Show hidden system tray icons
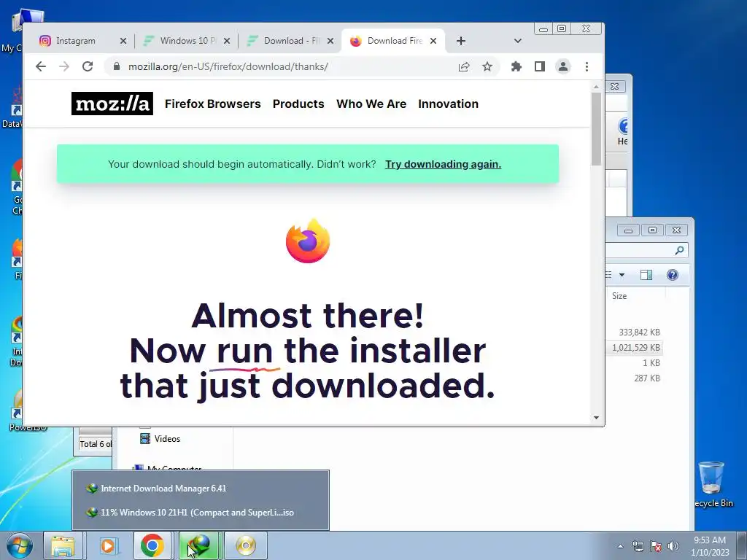This screenshot has width=747, height=560. (x=620, y=546)
